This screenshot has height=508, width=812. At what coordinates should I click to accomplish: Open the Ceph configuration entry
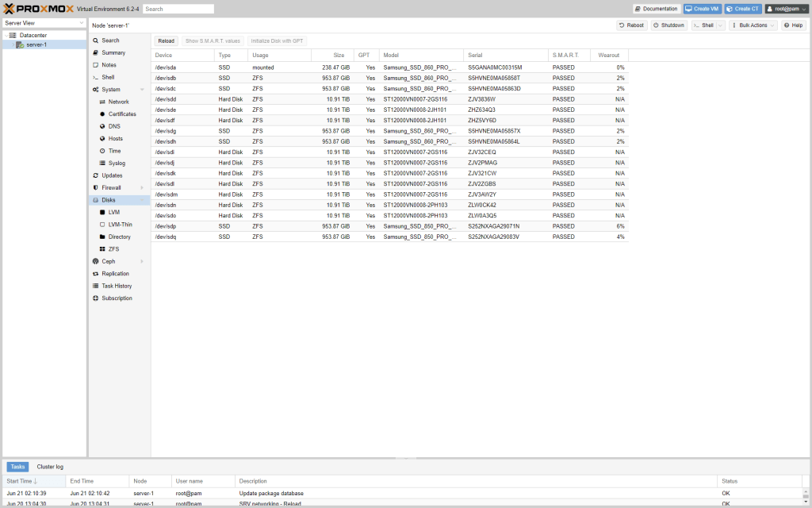(x=109, y=261)
